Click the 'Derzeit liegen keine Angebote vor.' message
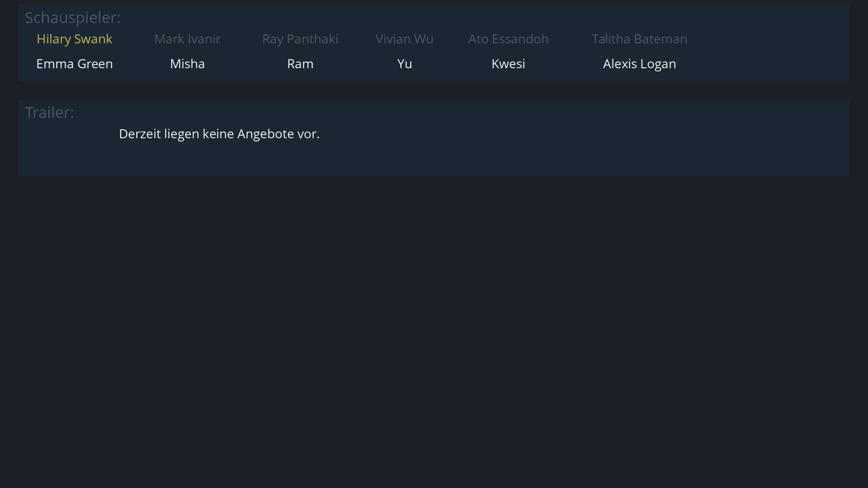The height and width of the screenshot is (488, 868). pyautogui.click(x=219, y=134)
